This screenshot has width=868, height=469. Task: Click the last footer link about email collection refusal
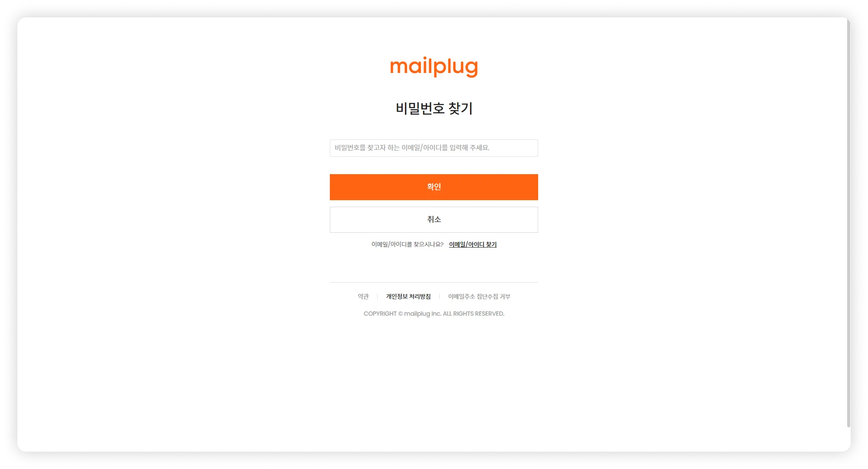(x=479, y=297)
